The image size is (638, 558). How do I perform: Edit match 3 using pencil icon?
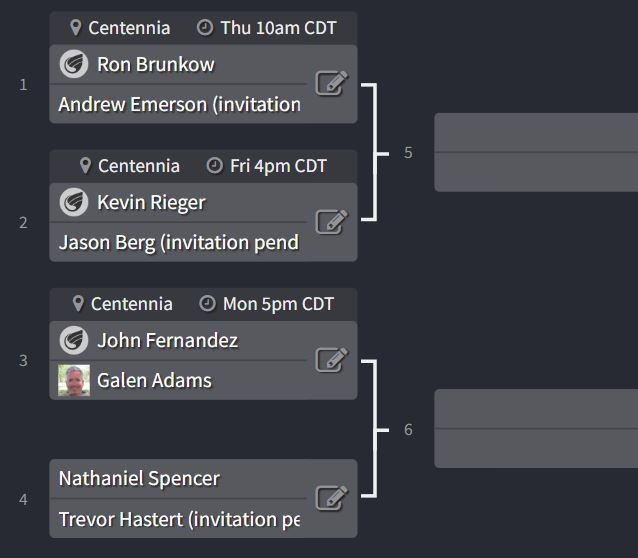[331, 360]
